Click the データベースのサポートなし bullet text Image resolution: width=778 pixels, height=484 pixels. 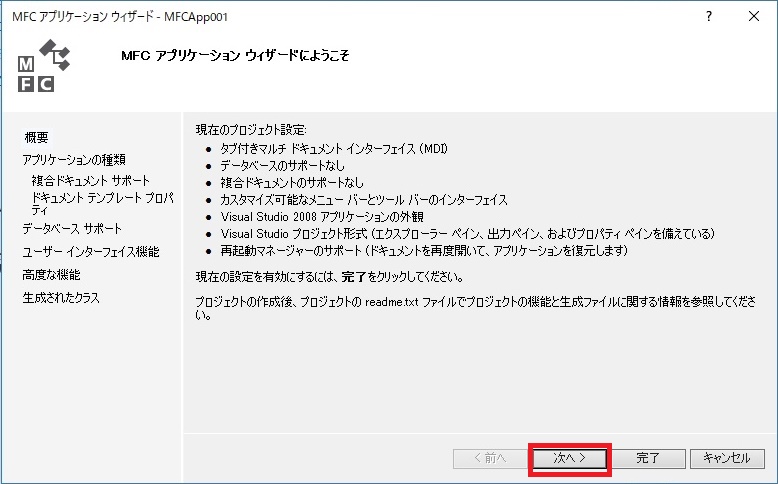click(x=282, y=165)
